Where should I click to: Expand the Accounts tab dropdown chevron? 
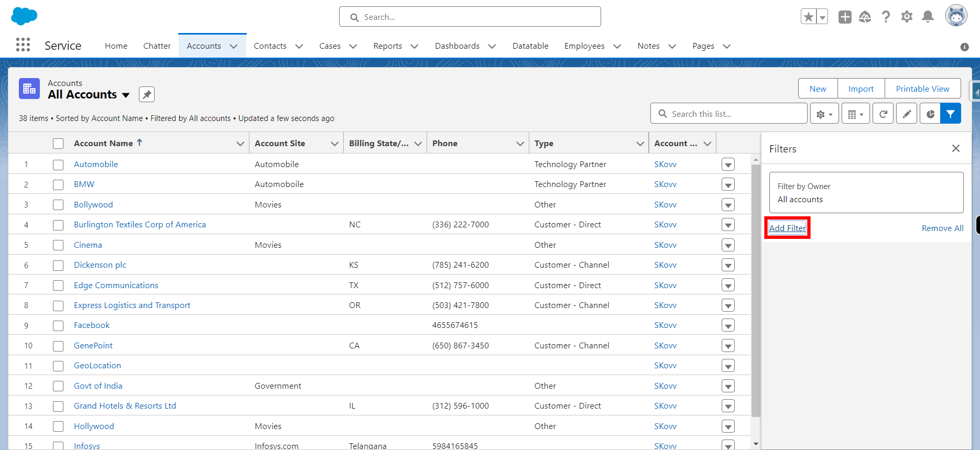(234, 46)
